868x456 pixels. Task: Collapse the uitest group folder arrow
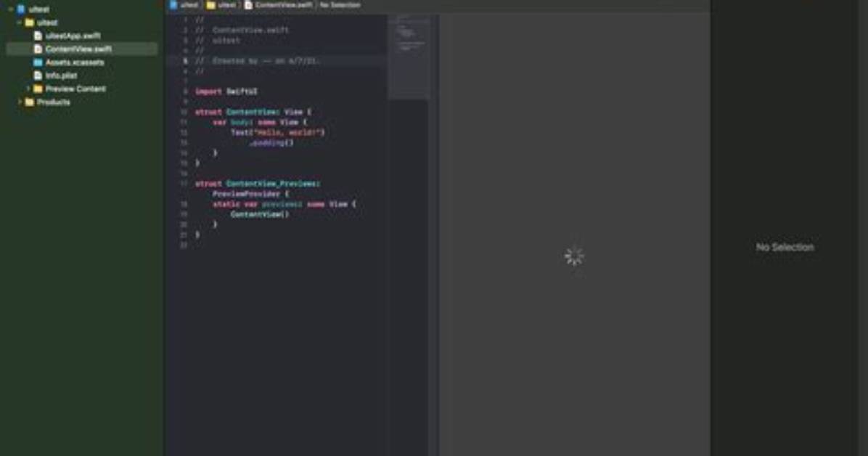(20, 23)
